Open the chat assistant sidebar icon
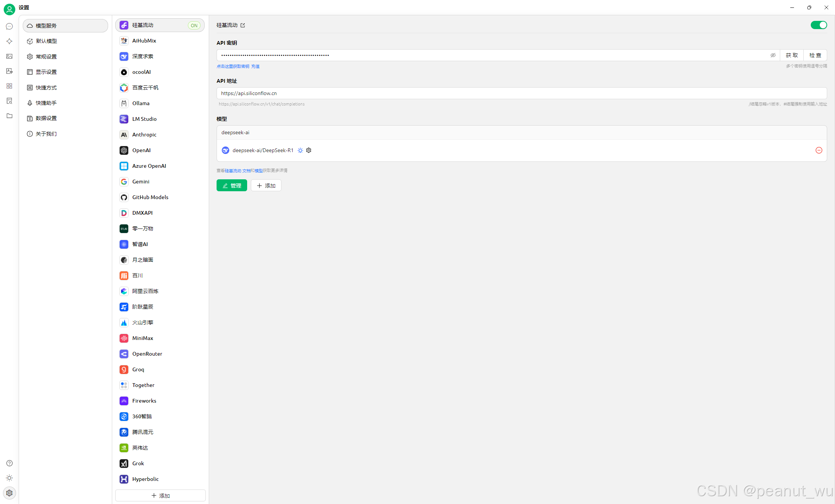Screen dimensions: 835x504 9,26
